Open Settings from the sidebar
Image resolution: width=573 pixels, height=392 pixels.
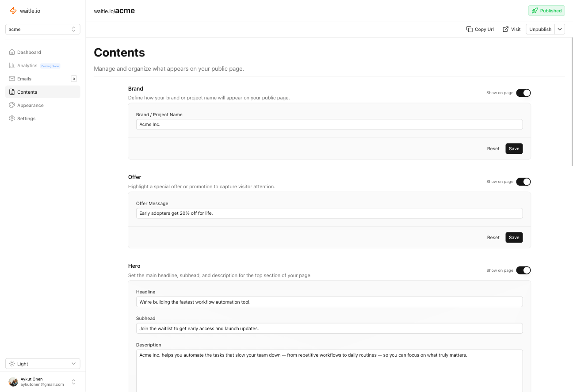pyautogui.click(x=26, y=118)
